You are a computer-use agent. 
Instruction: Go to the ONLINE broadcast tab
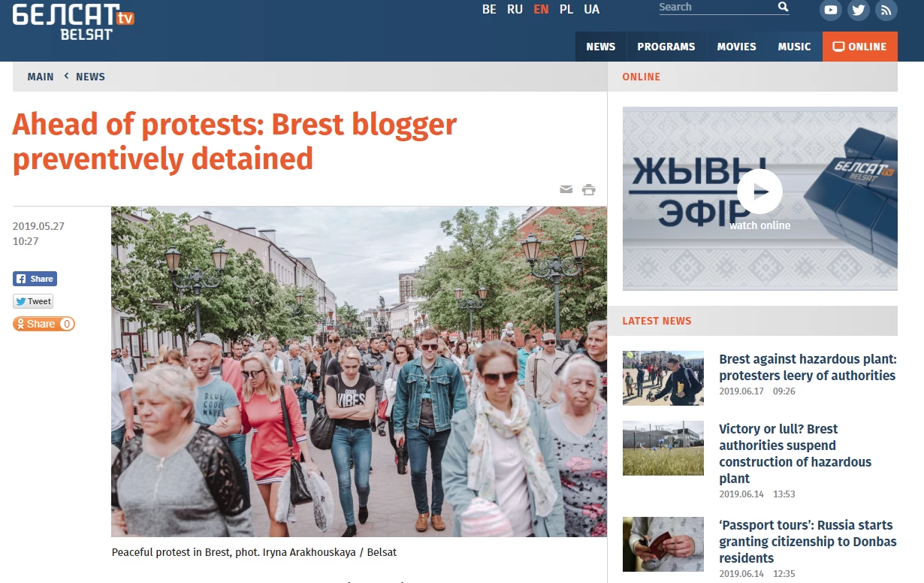pyautogui.click(x=860, y=47)
